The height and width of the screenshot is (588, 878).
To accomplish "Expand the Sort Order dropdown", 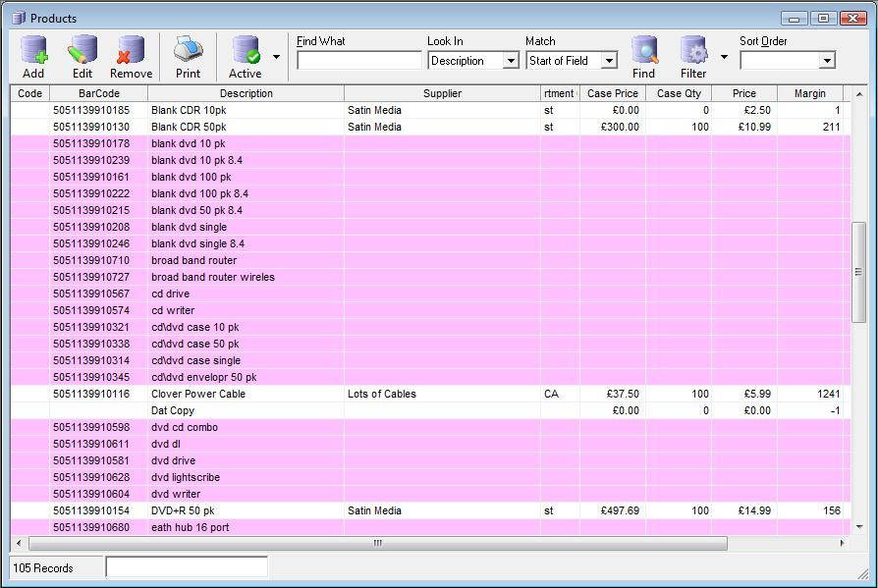I will coord(827,61).
